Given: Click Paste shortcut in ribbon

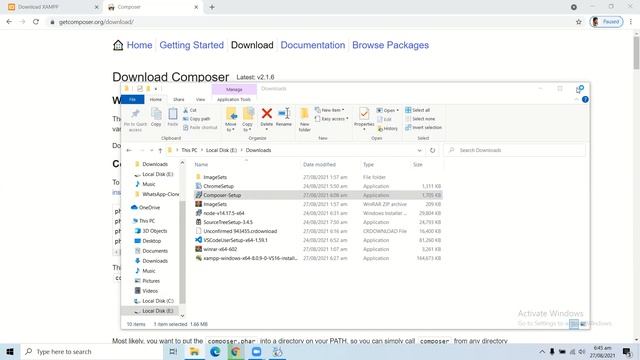Looking at the screenshot, I should click(x=200, y=127).
